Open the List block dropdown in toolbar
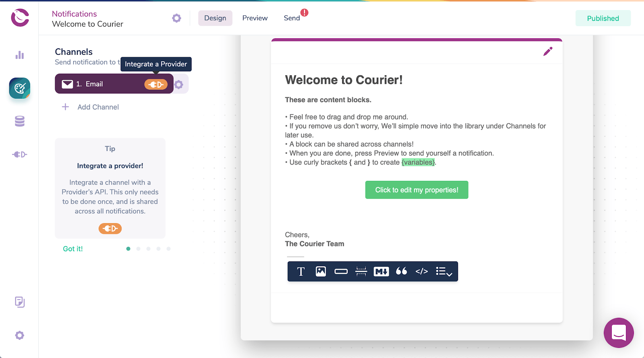Viewport: 644px width, 358px height. tap(444, 272)
